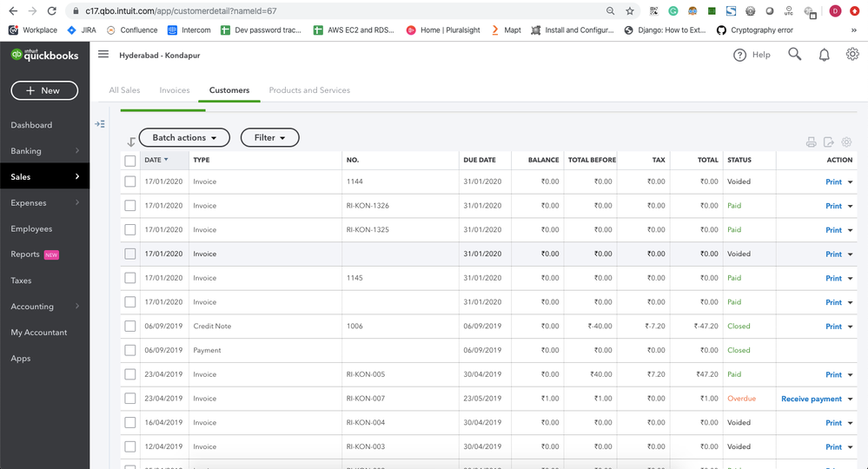868x469 pixels.
Task: Open table settings gear above Action column
Action: pos(846,142)
